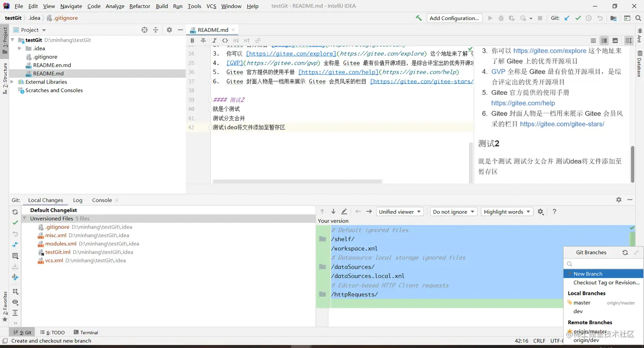Switch to preview-only view mode
This screenshot has width=644, height=348.
click(615, 40)
